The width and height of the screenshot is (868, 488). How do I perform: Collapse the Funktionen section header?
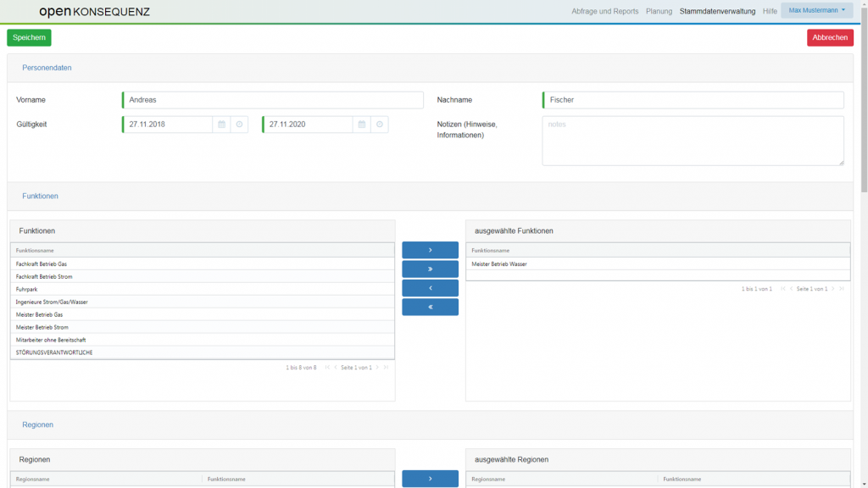coord(40,196)
